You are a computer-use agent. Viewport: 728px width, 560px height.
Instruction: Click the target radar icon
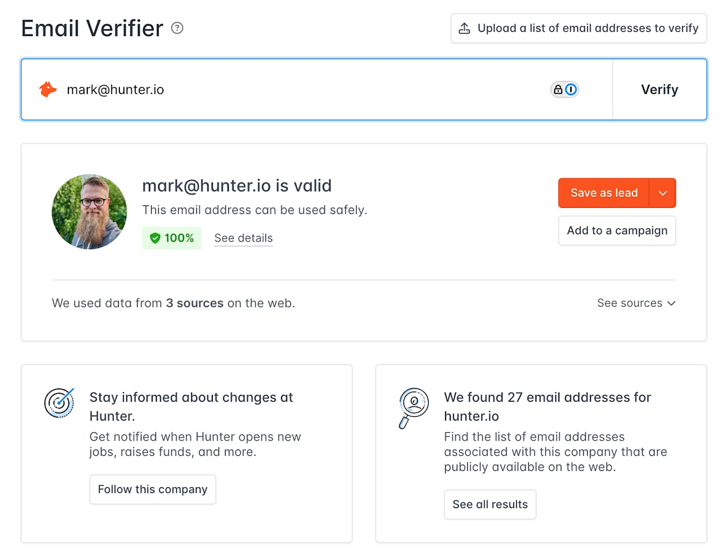(x=59, y=403)
